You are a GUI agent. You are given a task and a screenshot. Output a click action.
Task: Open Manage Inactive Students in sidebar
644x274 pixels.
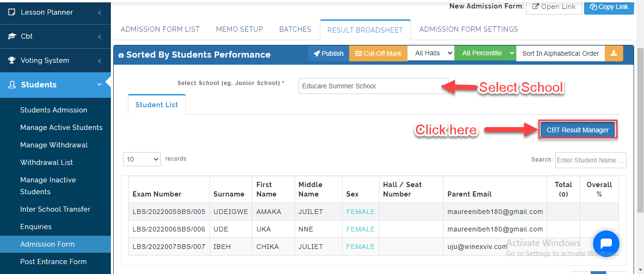point(48,186)
